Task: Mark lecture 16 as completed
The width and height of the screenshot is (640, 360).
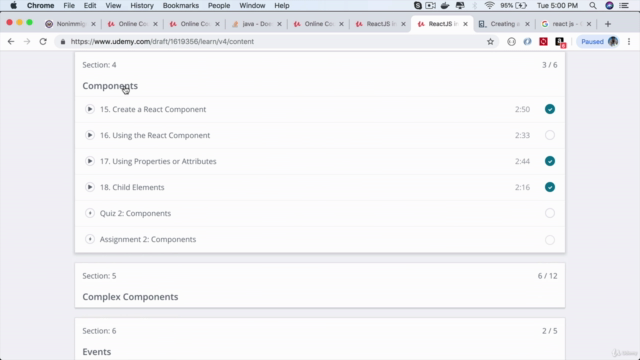Action: [x=550, y=135]
